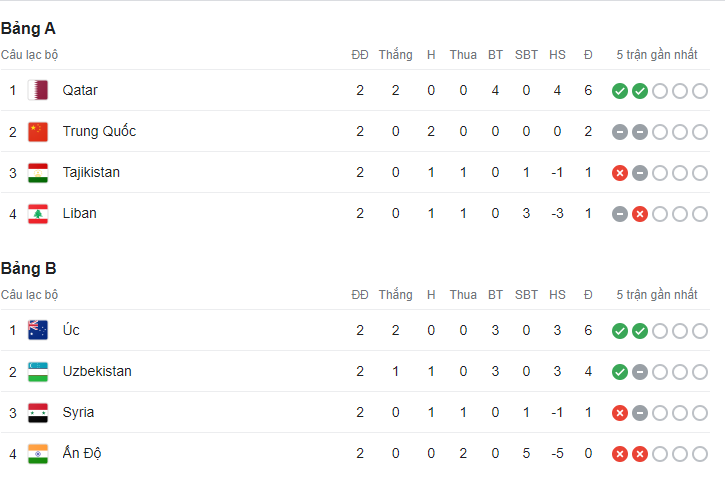Click the Bảng A group heading
725x481 pixels.
pyautogui.click(x=28, y=28)
